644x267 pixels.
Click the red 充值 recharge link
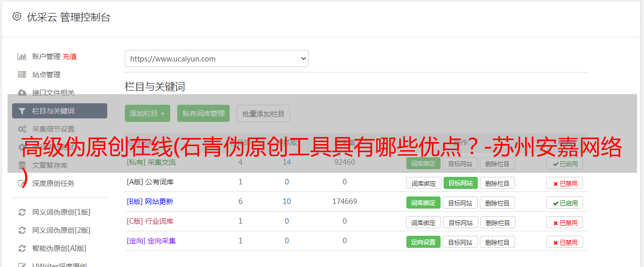pos(70,56)
